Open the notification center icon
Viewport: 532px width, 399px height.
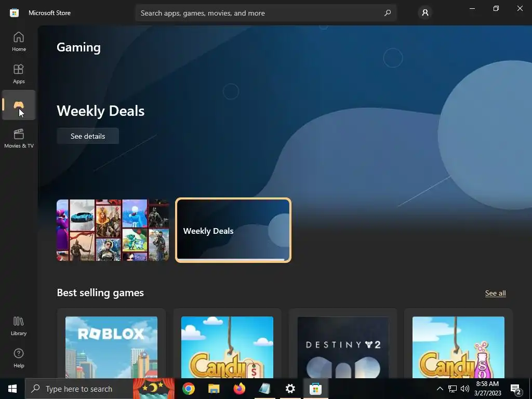[x=516, y=389]
